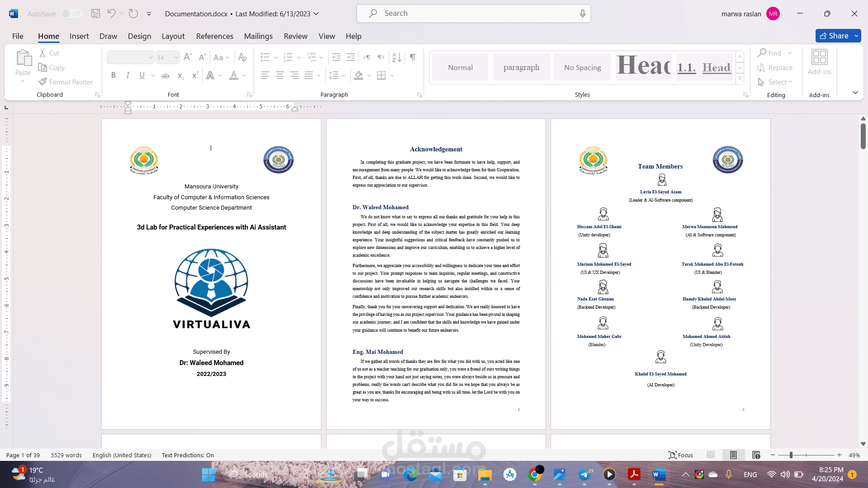
Task: Toggle paragraph marks visibility with ¶ icon
Action: point(412,57)
